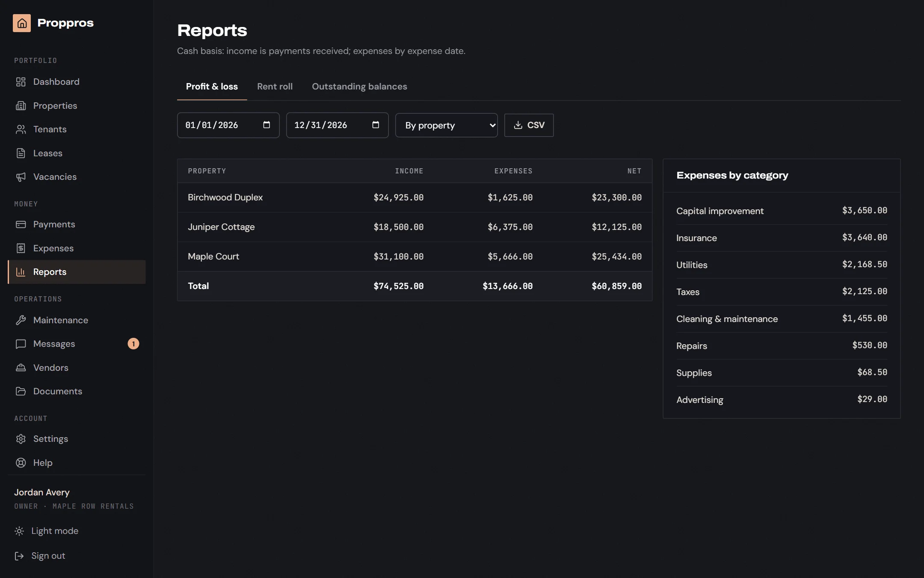
Task: Click the Total expenses $13,666.00 value
Action: pyautogui.click(x=507, y=286)
